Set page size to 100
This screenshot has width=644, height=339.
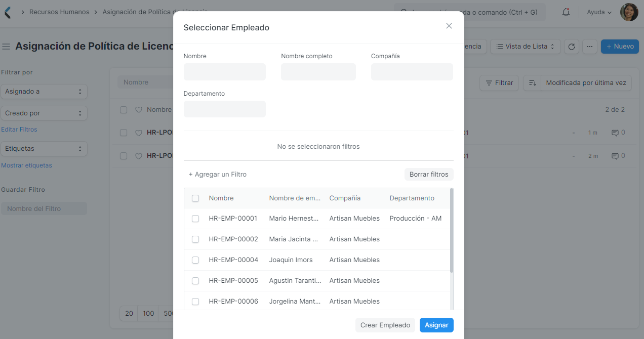[148, 314]
